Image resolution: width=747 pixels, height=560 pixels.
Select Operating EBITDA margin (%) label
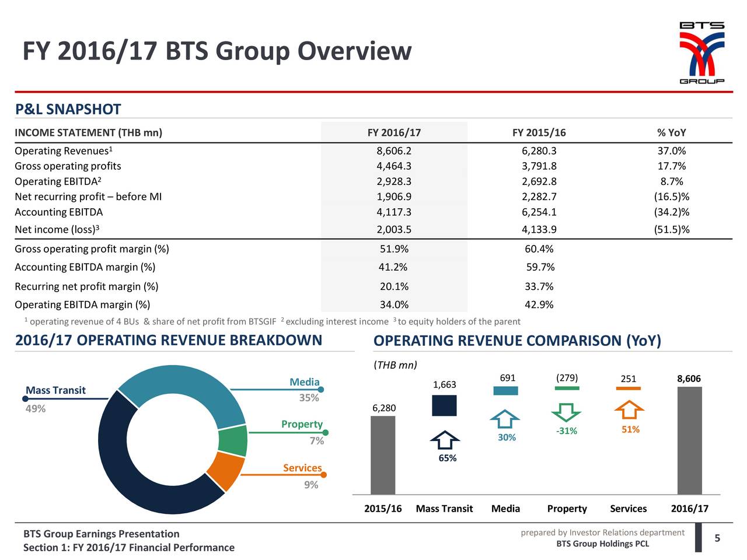tap(82, 304)
